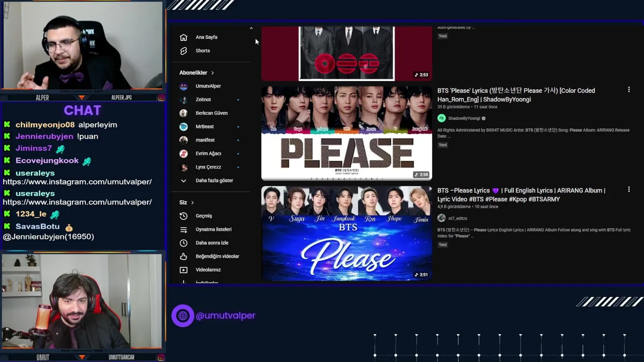Open three-dot menu for BTS –Please Lyrics video
Screen dimensions: 644x362
coord(628,190)
